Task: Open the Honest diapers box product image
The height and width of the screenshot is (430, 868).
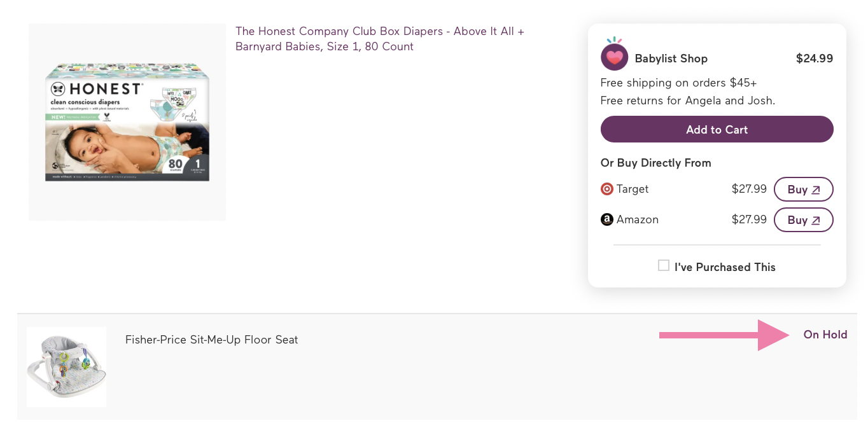Action: (x=127, y=122)
